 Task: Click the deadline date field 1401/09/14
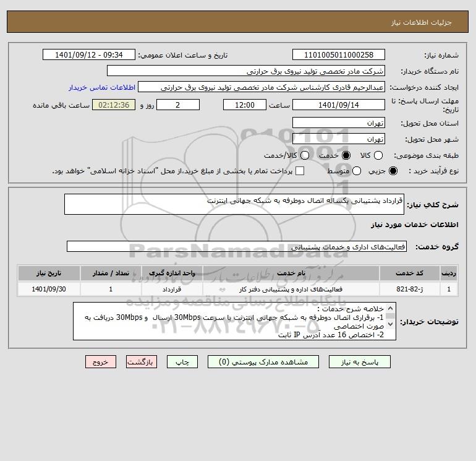pyautogui.click(x=339, y=105)
